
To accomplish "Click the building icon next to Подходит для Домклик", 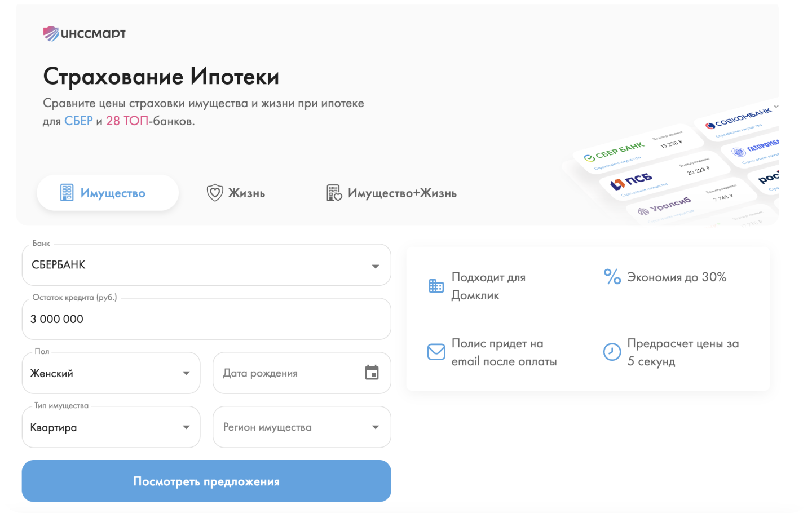I will pos(436,286).
